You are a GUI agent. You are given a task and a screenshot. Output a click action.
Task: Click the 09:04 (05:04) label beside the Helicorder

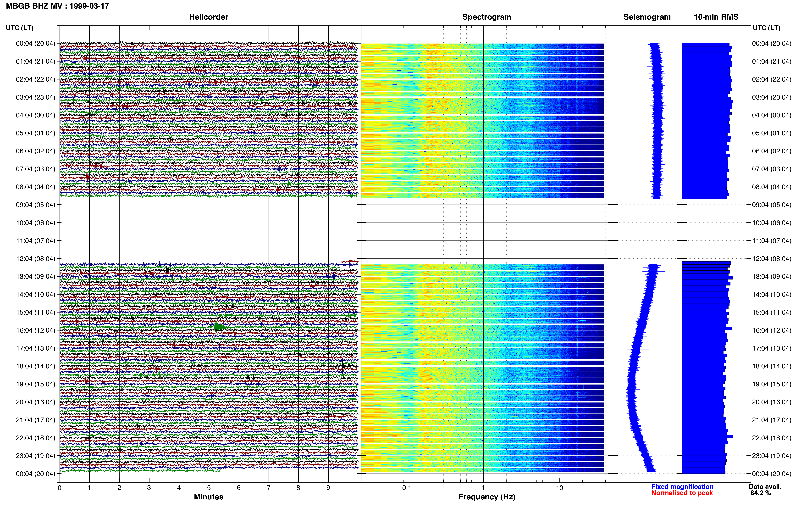(36, 205)
